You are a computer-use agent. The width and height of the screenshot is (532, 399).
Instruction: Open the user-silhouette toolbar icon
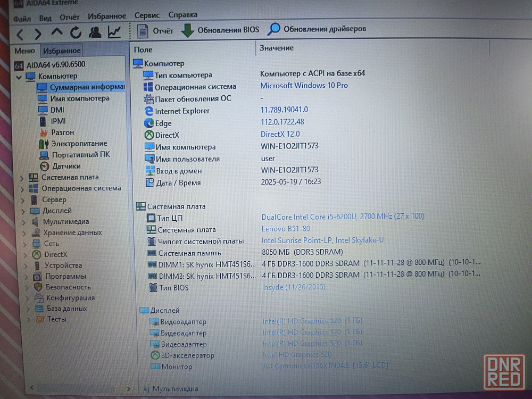coord(95,32)
